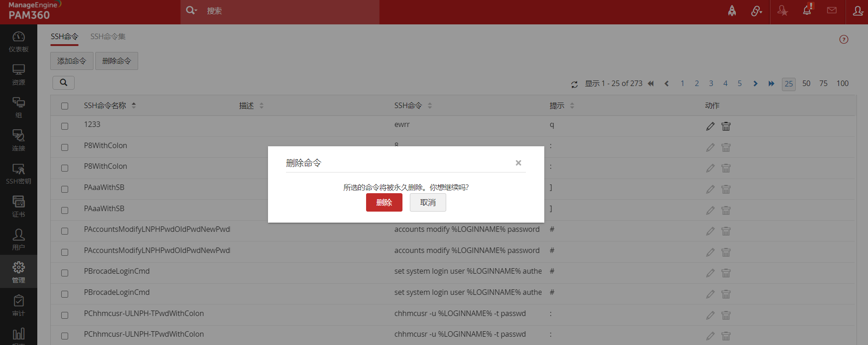Viewport: 868px width, 345px height.
Task: Click the 添加命令 button
Action: click(x=72, y=61)
